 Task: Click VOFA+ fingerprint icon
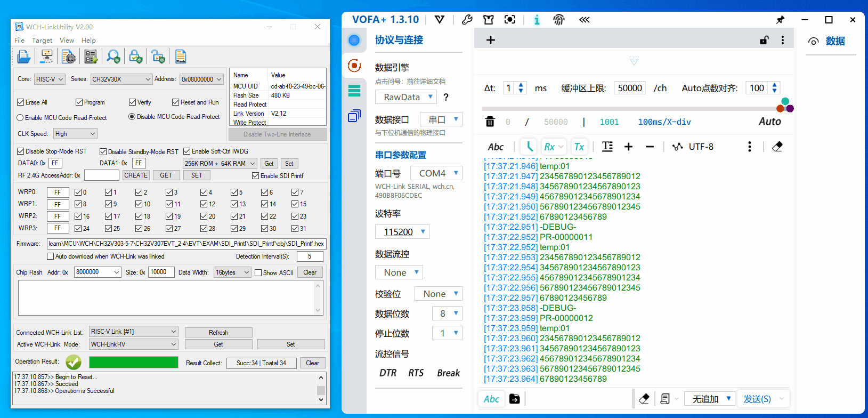click(x=558, y=20)
